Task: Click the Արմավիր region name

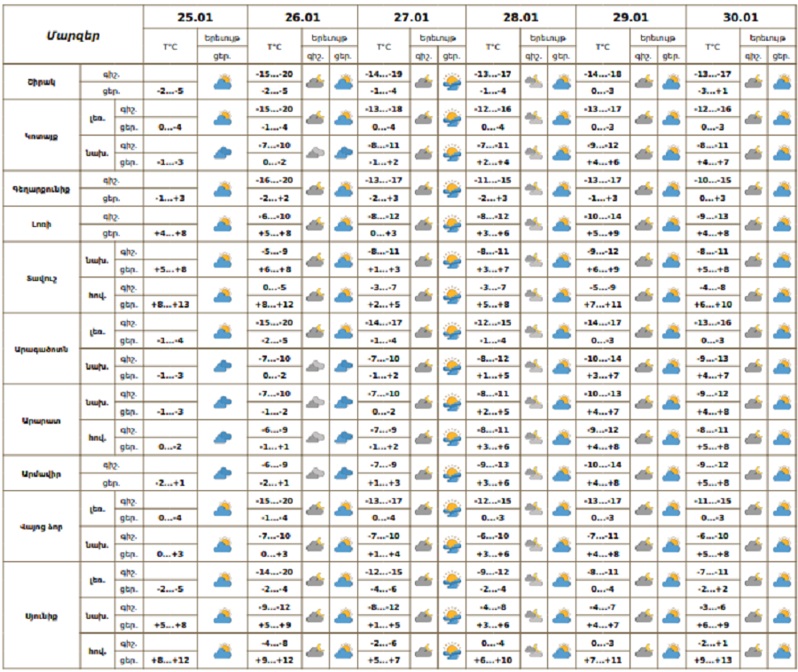Action: [x=42, y=473]
